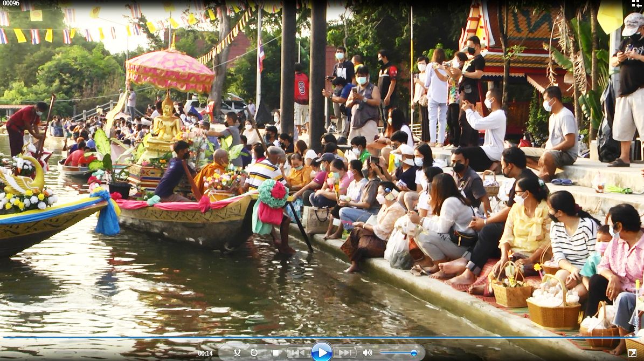Toggle repeat mode

(x=254, y=353)
